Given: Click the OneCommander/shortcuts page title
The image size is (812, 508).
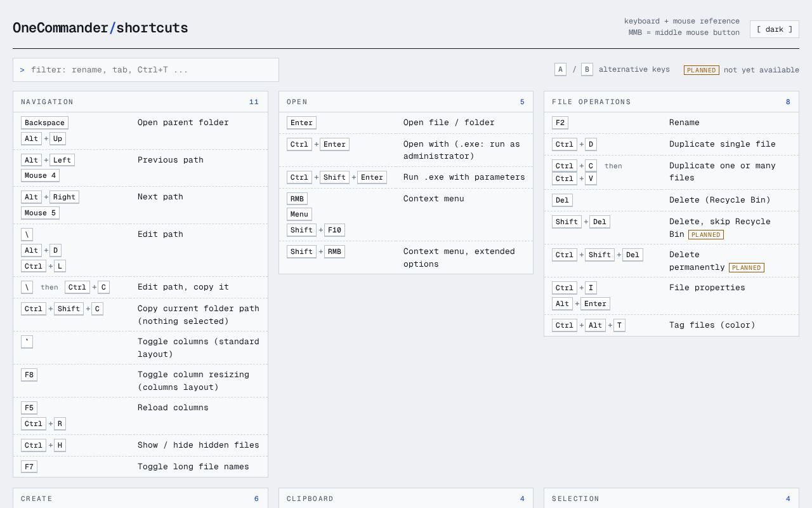Looking at the screenshot, I should (100, 28).
